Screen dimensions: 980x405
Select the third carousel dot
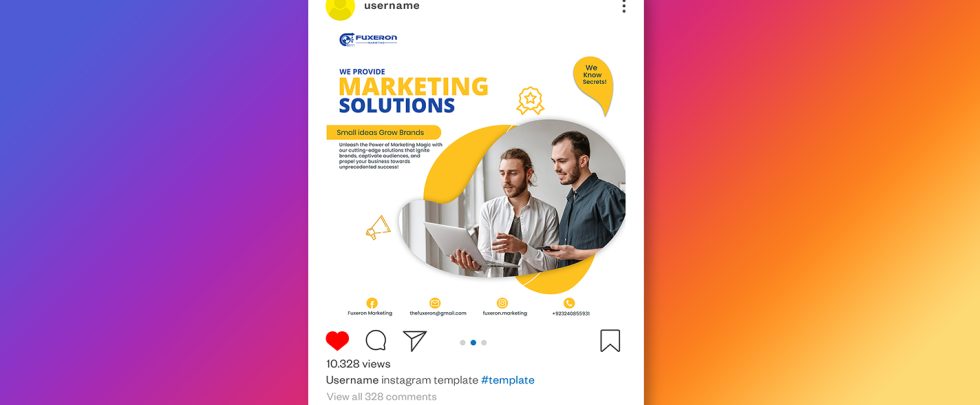pos(484,342)
